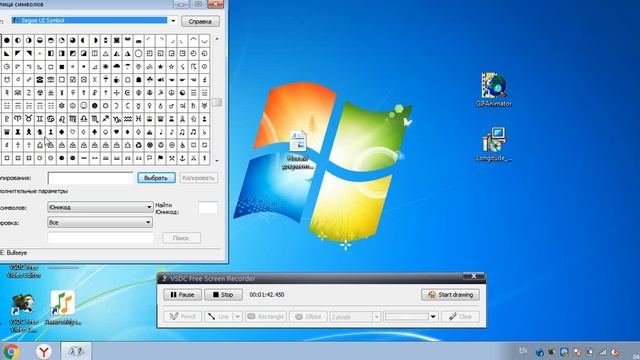Viewport: 640px width, 360px height.
Task: Select the Line drawing tool
Action: coord(219,316)
